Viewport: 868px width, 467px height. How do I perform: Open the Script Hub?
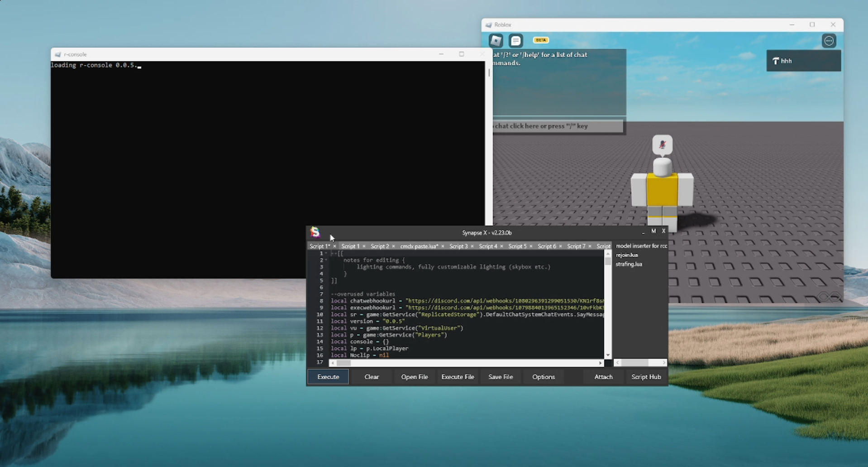coord(646,377)
